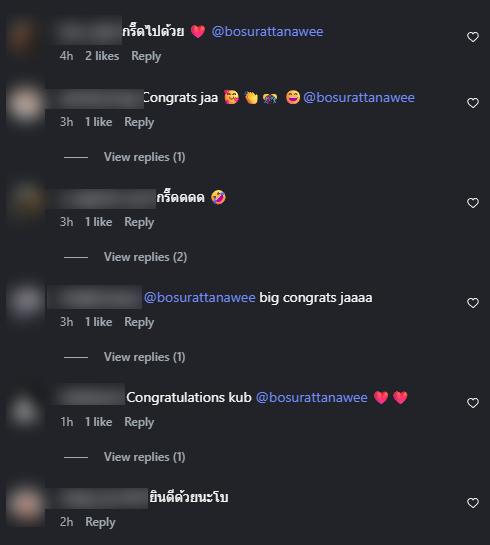Tap heart icon on laughing emoji comment
The image size is (490, 545).
(473, 203)
